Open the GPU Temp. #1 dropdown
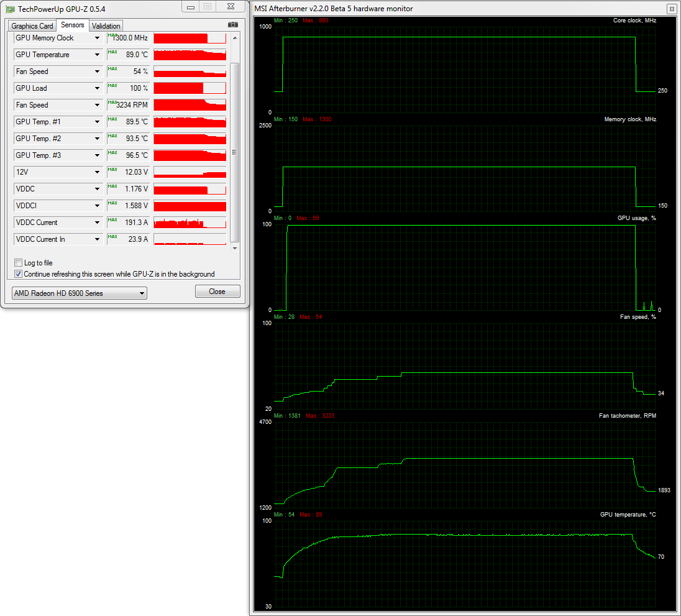The width and height of the screenshot is (681, 616). tap(97, 122)
